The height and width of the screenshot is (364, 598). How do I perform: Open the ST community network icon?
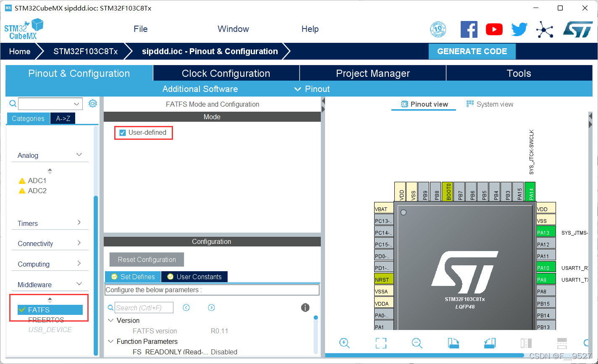[x=544, y=29]
